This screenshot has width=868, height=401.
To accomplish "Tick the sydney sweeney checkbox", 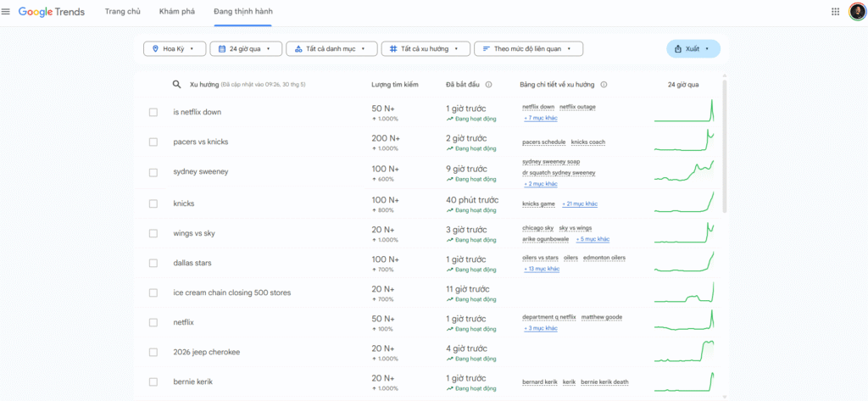I will tap(153, 172).
